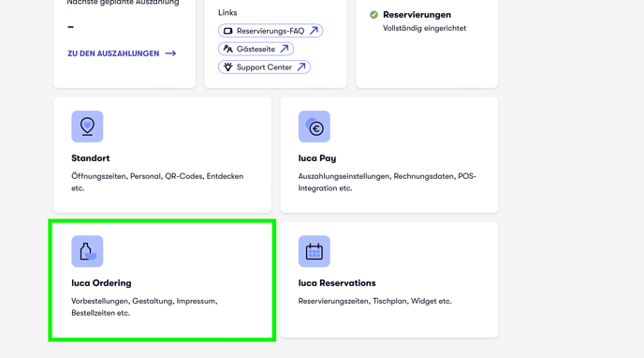
Task: Open the Standort card title
Action: pyautogui.click(x=91, y=158)
